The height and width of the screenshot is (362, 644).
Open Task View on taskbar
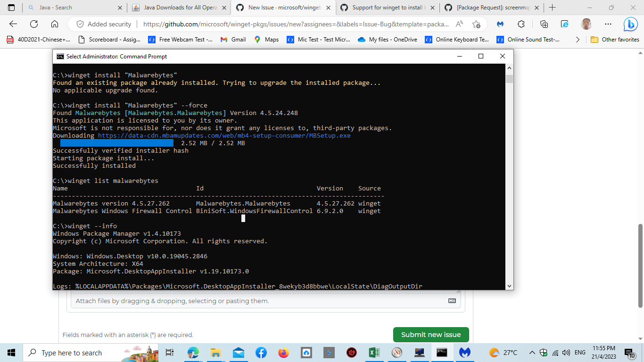tap(170, 353)
